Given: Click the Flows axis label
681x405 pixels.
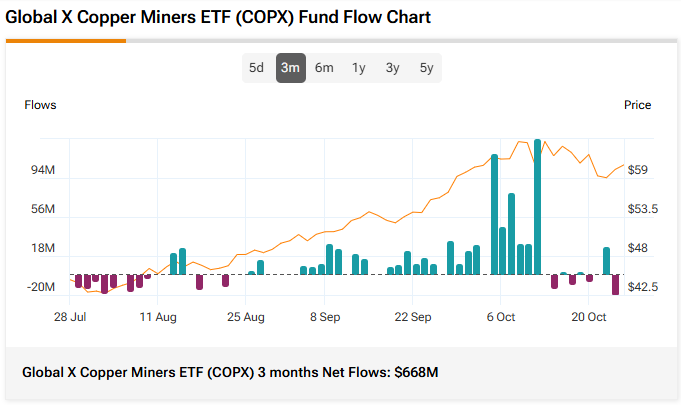Looking at the screenshot, I should [x=41, y=105].
